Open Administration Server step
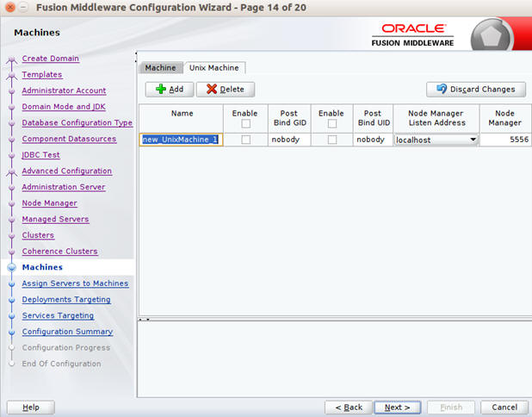Screen dimensions: 532x417 pyautogui.click(x=64, y=187)
